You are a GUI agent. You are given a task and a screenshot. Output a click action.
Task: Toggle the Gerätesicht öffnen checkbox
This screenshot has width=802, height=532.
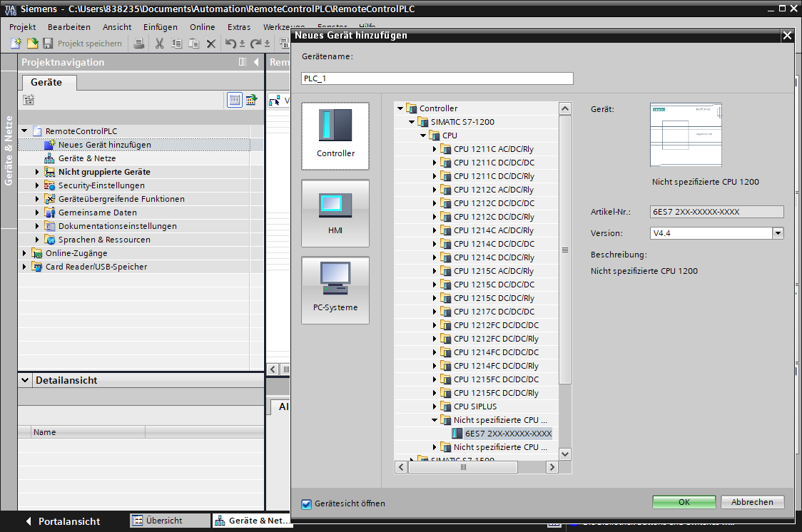point(306,504)
